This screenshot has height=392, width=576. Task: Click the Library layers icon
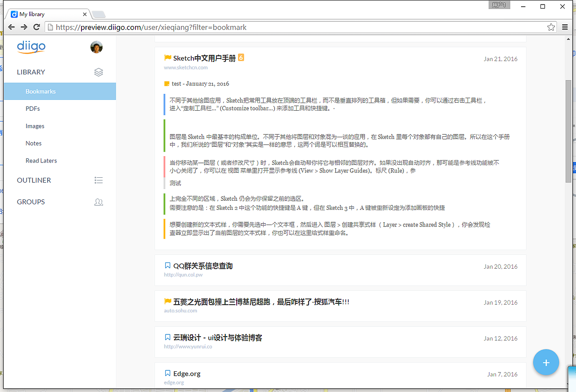coord(99,72)
